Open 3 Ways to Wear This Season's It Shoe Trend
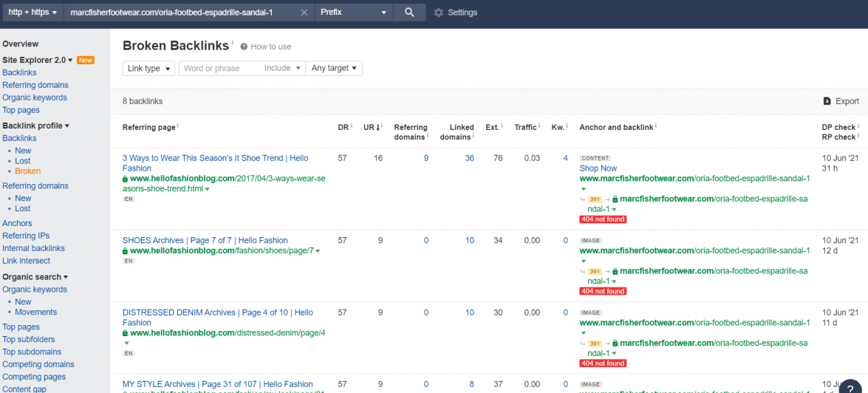 tap(216, 163)
